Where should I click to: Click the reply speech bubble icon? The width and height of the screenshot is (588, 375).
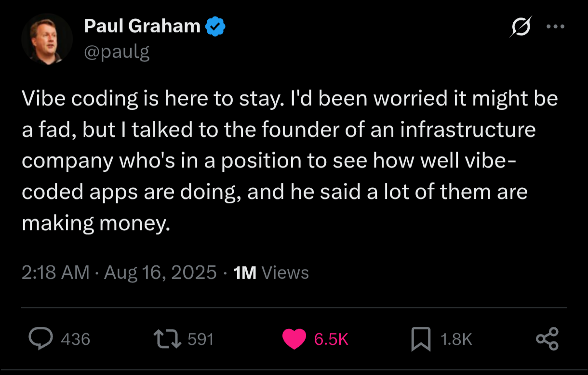(40, 339)
